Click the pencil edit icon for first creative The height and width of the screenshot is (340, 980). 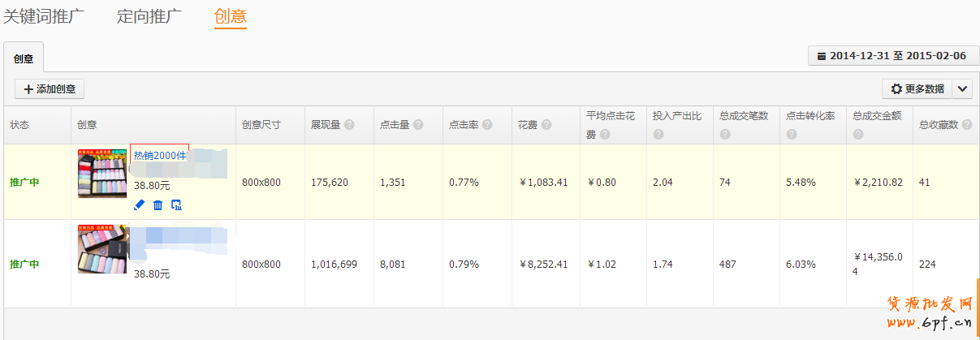139,205
